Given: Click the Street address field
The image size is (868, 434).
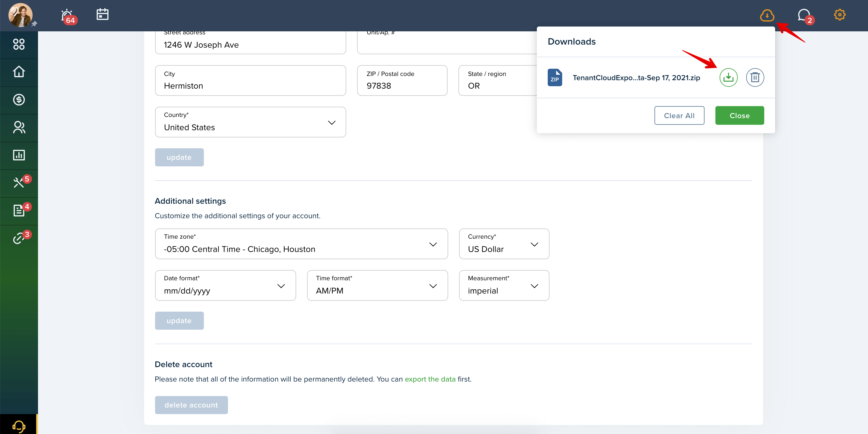Looking at the screenshot, I should pyautogui.click(x=250, y=42).
